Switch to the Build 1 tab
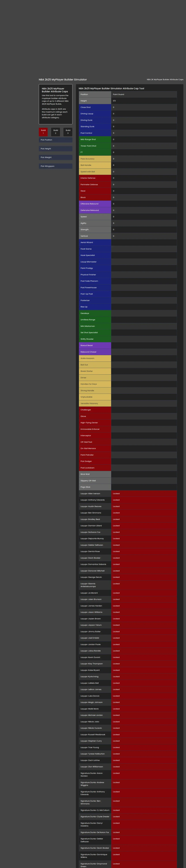Image resolution: width=186 pixels, height=868 pixels. pos(43,132)
